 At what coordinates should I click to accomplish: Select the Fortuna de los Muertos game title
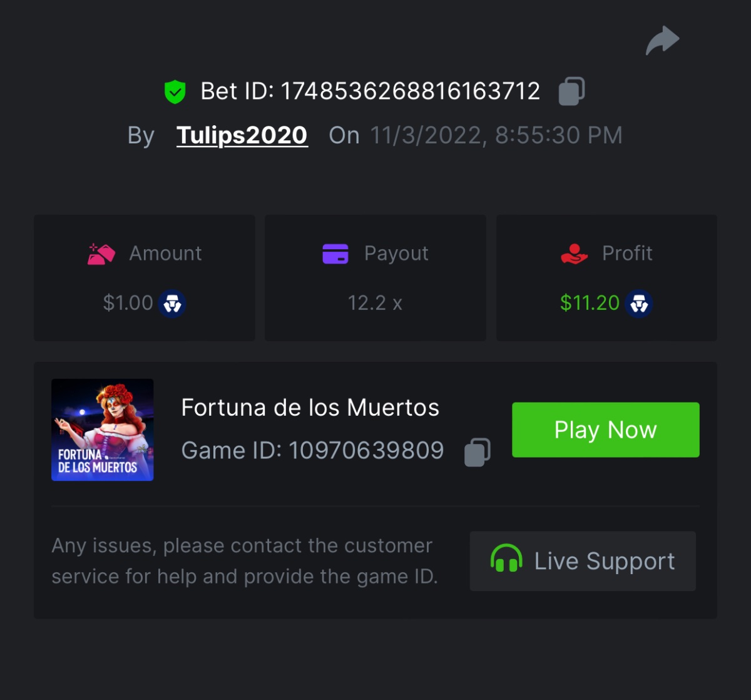(x=310, y=408)
